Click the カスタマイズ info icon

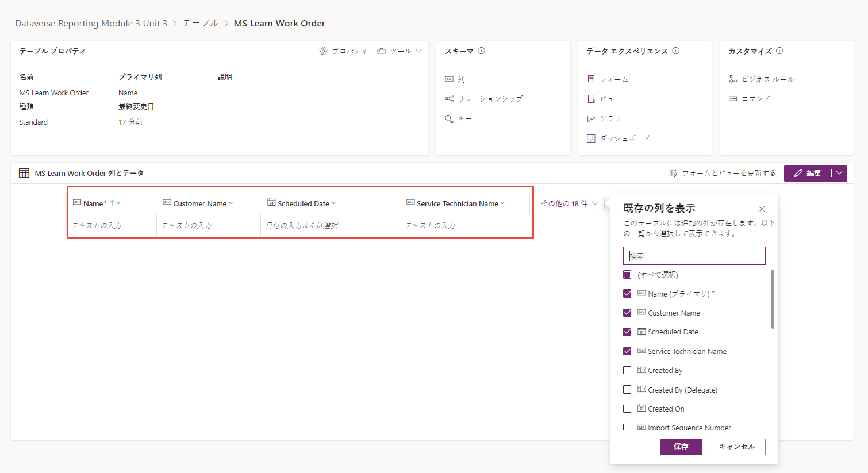(x=779, y=51)
